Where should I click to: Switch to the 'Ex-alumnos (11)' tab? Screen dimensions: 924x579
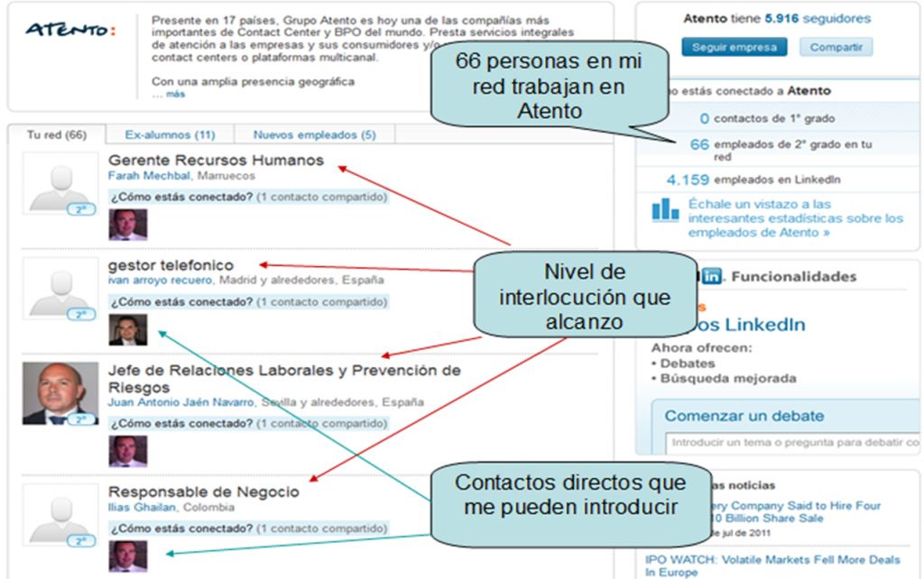pos(170,135)
